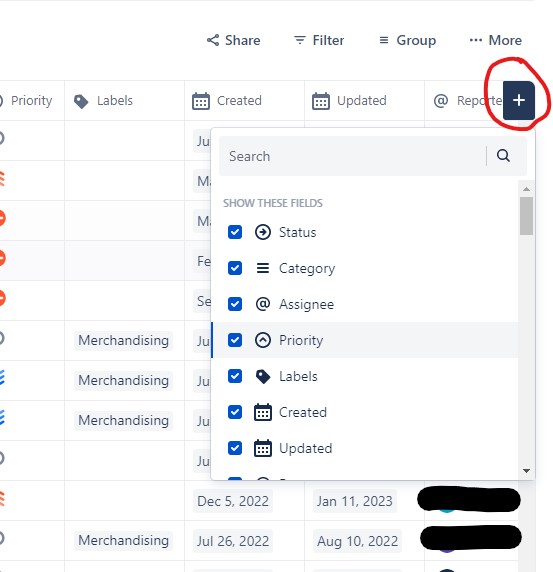Click the Jan 11, 2023 updated date
553x572 pixels.
[x=355, y=501]
